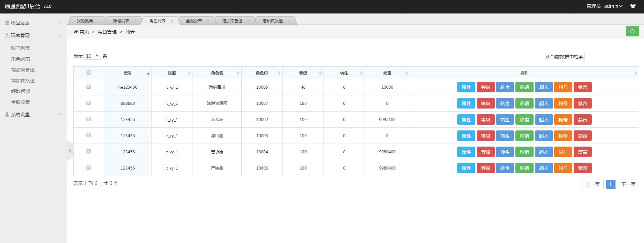This screenshot has height=243, width=644.
Task: Expand the 物品发放 sidebar menu
Action: (x=33, y=23)
